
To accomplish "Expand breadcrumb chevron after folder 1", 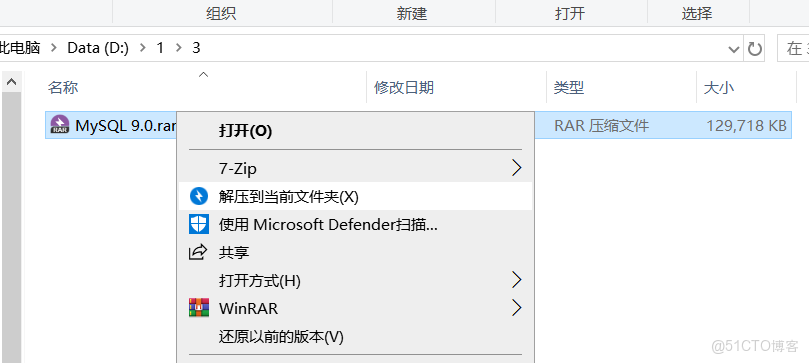I will (x=179, y=48).
